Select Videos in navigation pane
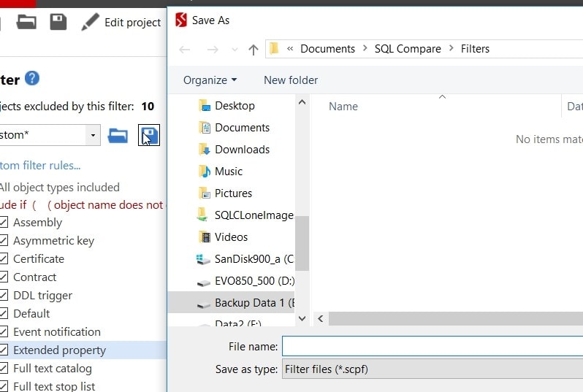Image resolution: width=583 pixels, height=392 pixels. coord(231,237)
